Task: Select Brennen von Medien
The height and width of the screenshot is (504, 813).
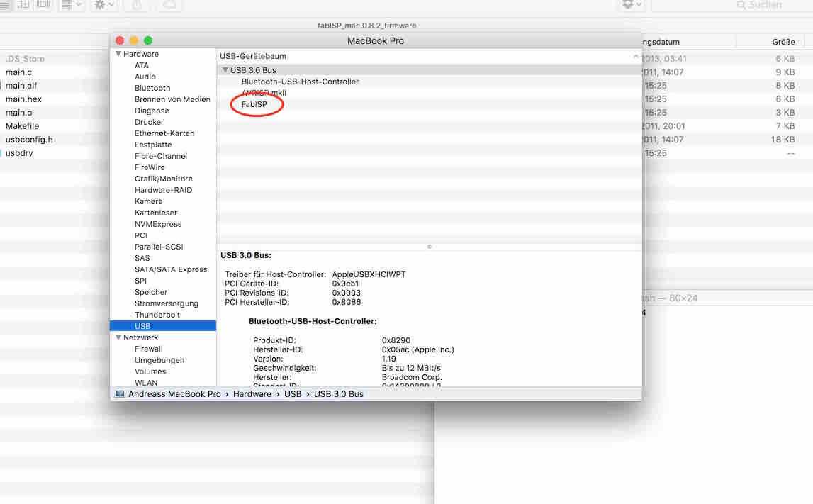Action: coord(172,99)
